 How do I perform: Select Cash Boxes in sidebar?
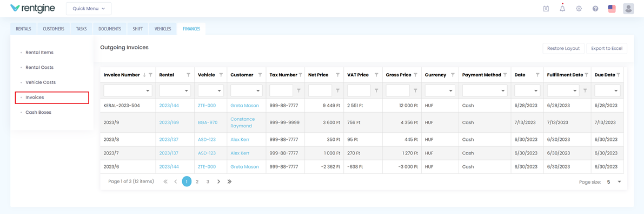[38, 112]
